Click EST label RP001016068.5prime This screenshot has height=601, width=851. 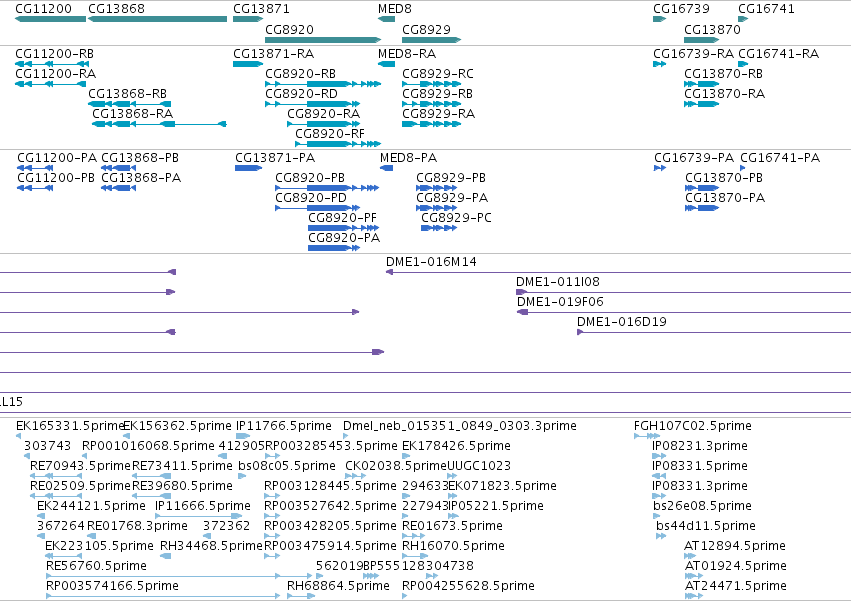tap(148, 446)
